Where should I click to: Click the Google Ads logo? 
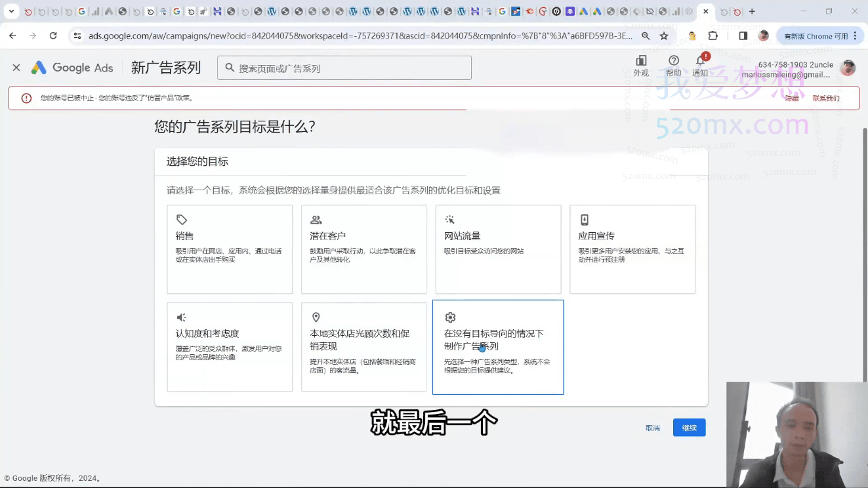click(72, 68)
